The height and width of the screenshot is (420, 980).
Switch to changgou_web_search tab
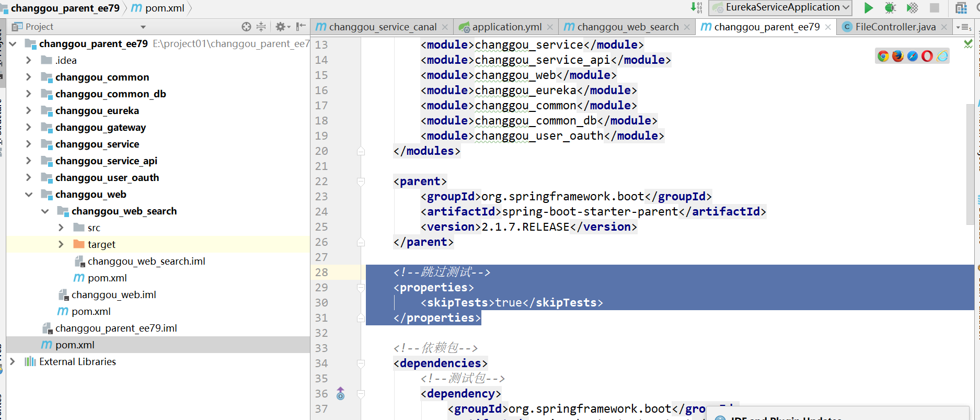coord(628,27)
